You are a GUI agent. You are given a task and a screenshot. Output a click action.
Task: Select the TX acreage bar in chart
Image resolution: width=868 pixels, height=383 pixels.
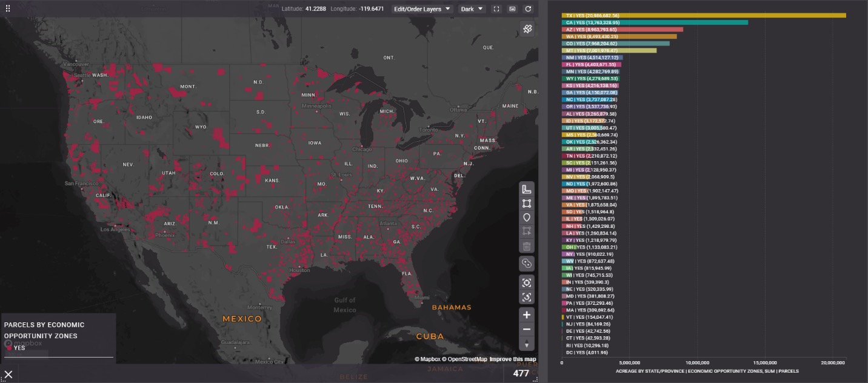[x=703, y=15]
